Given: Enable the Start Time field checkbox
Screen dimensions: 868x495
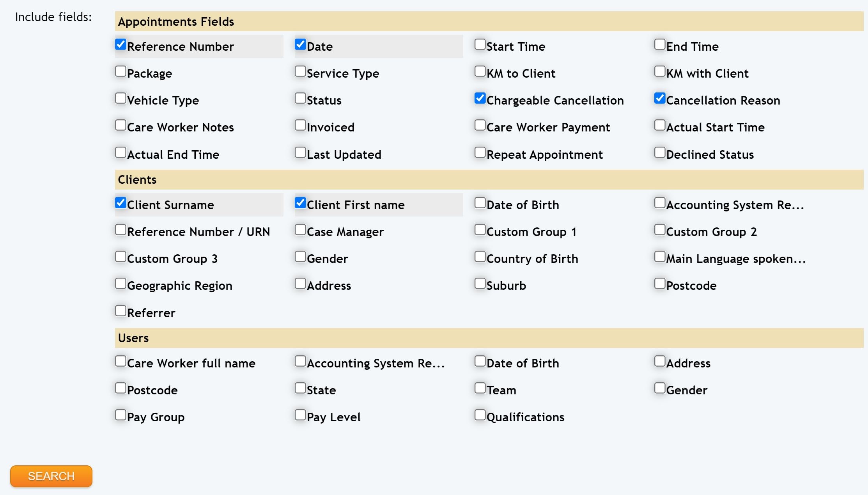Looking at the screenshot, I should pyautogui.click(x=480, y=44).
